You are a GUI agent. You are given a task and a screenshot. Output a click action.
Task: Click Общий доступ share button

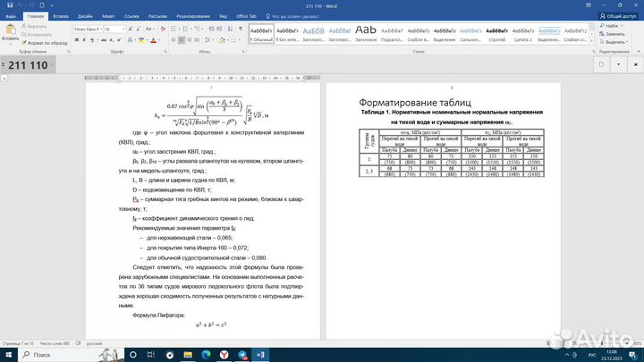(618, 16)
